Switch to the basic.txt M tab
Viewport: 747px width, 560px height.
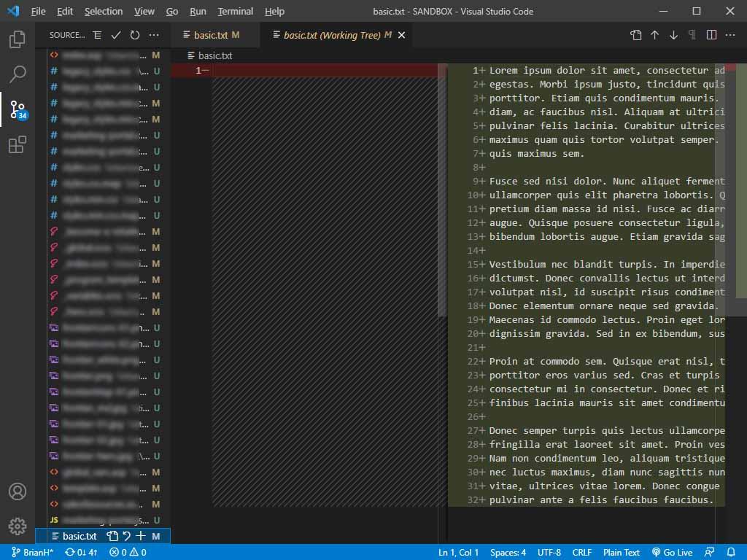[215, 35]
